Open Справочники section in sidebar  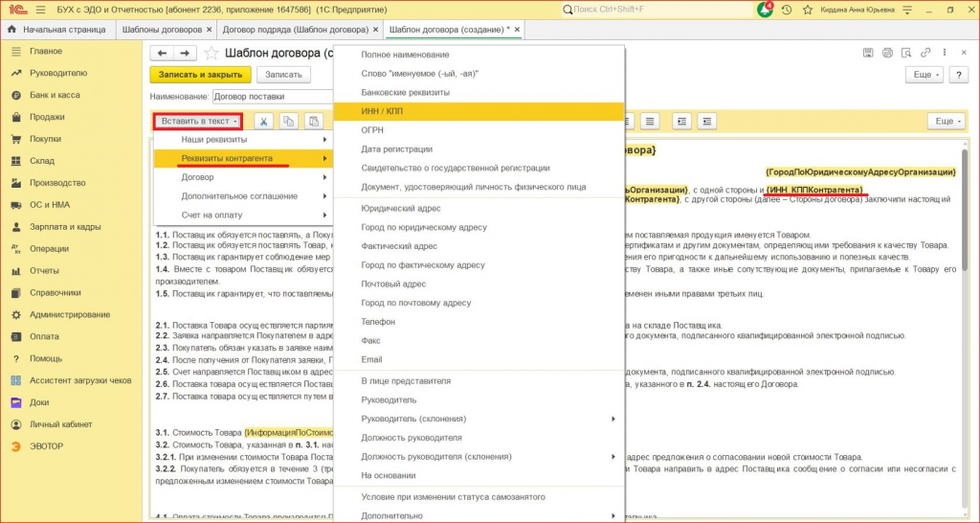(x=55, y=293)
